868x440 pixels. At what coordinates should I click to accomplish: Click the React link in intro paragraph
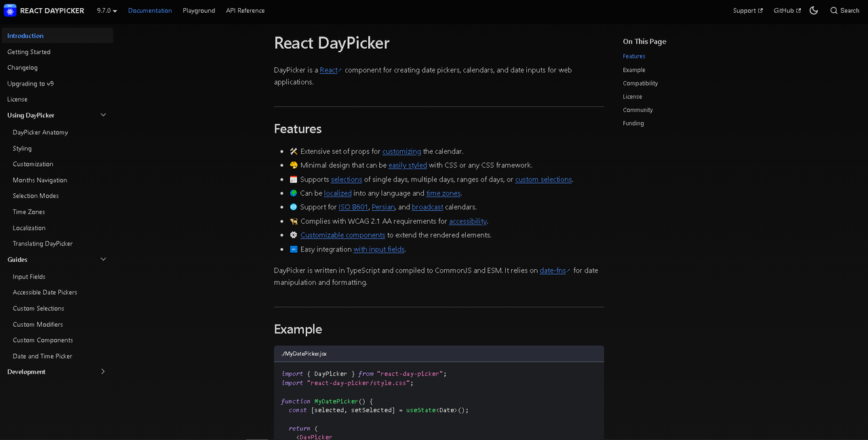tap(331, 70)
